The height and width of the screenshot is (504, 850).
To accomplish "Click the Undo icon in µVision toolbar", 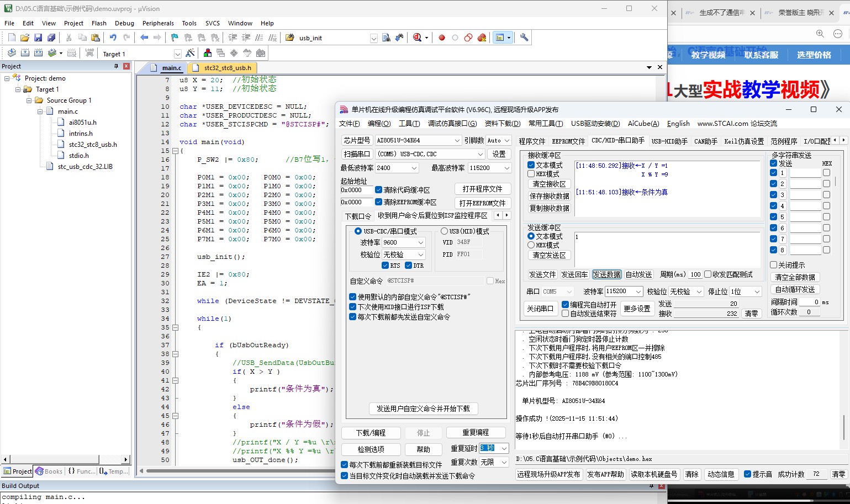I will (x=113, y=37).
